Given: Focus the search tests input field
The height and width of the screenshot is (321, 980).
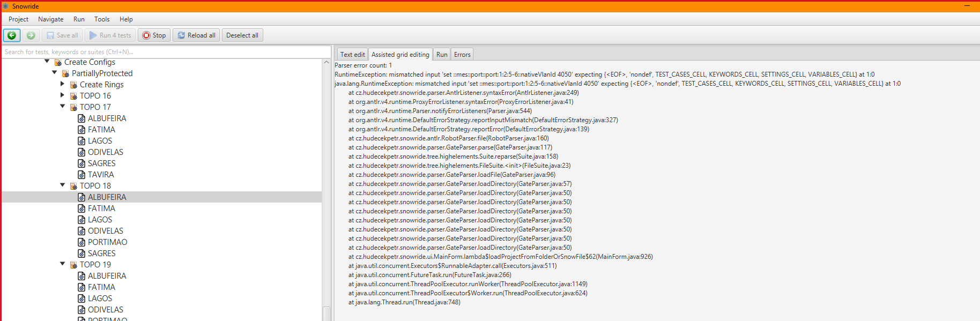Looking at the screenshot, I should [166, 52].
